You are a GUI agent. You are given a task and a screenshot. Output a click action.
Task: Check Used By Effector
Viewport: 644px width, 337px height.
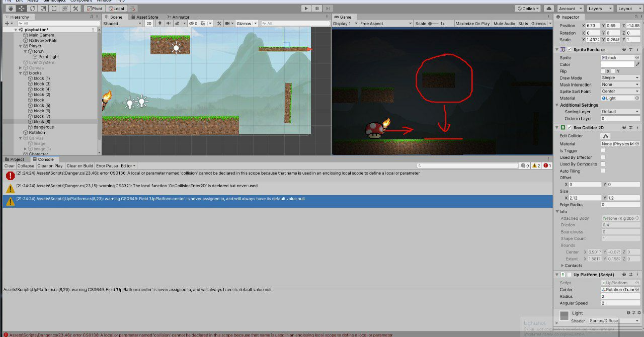(x=603, y=157)
